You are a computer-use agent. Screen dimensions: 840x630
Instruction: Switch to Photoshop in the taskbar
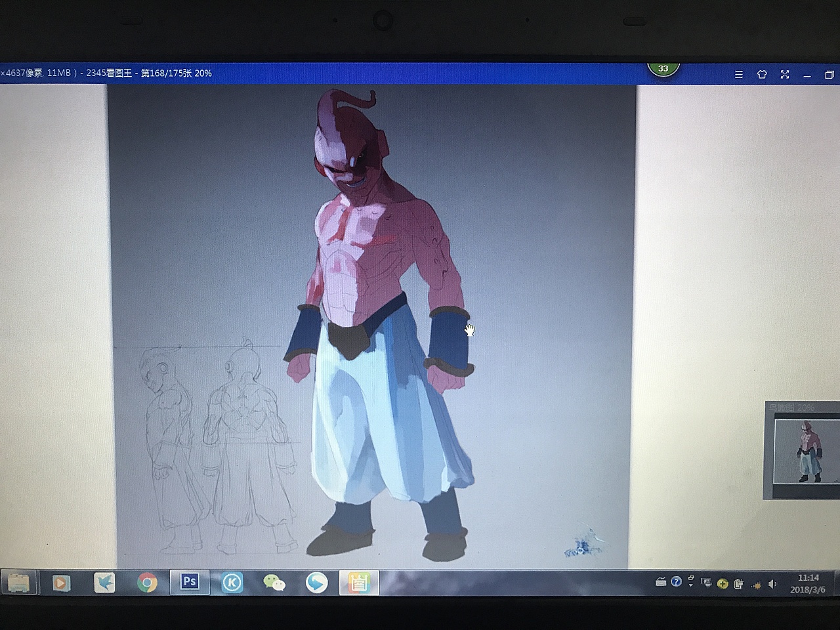coord(190,582)
